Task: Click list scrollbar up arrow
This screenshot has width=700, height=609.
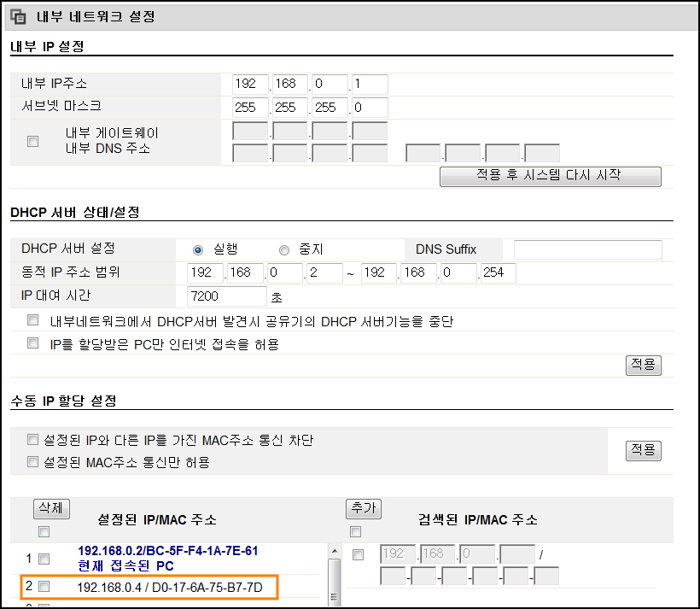Action: pos(335,551)
